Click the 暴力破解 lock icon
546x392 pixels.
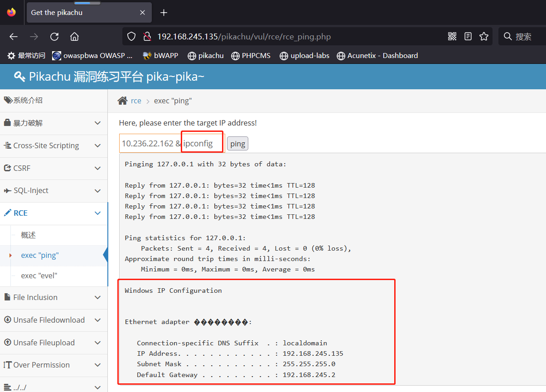tap(7, 123)
